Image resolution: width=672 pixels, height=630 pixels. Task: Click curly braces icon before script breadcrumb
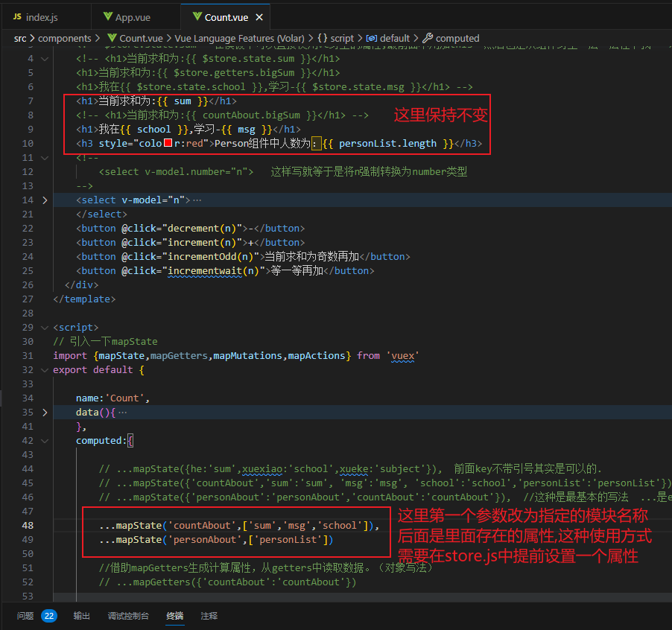pos(323,39)
